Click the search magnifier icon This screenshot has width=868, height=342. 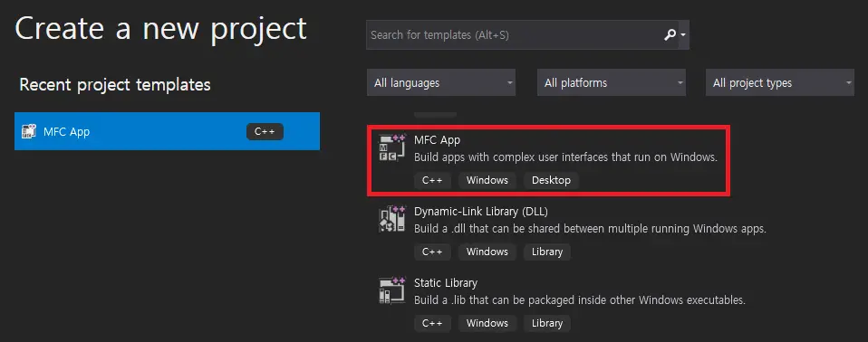coord(670,34)
